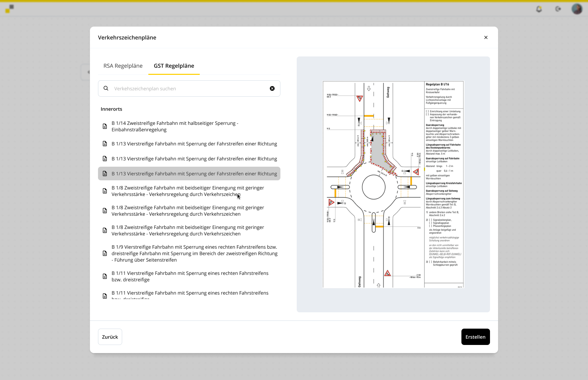Click the Erstellen button
588x380 pixels.
click(x=476, y=337)
